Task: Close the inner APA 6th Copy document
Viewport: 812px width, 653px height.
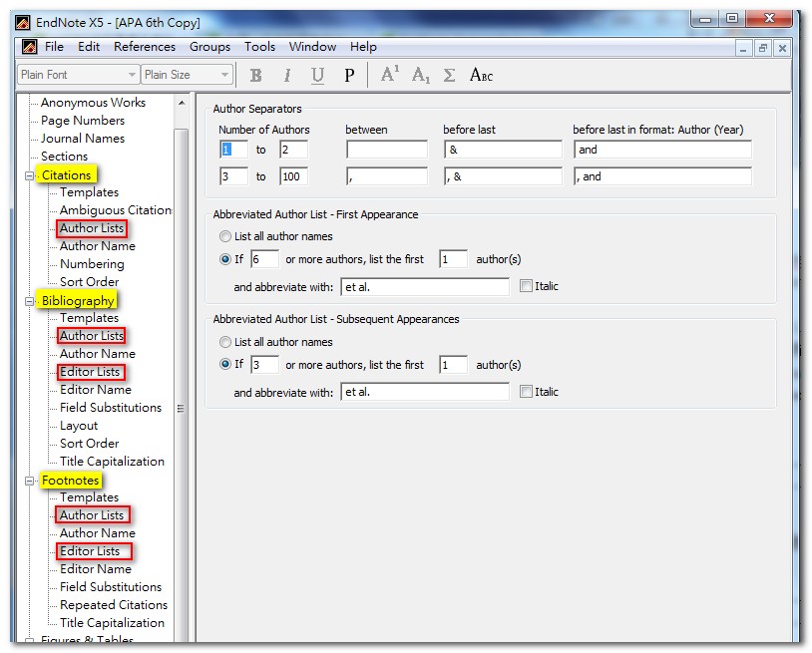Action: (782, 48)
